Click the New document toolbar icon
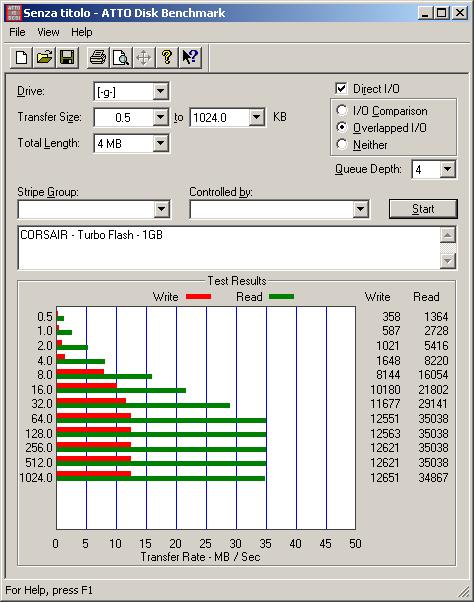This screenshot has width=474, height=602. point(21,58)
